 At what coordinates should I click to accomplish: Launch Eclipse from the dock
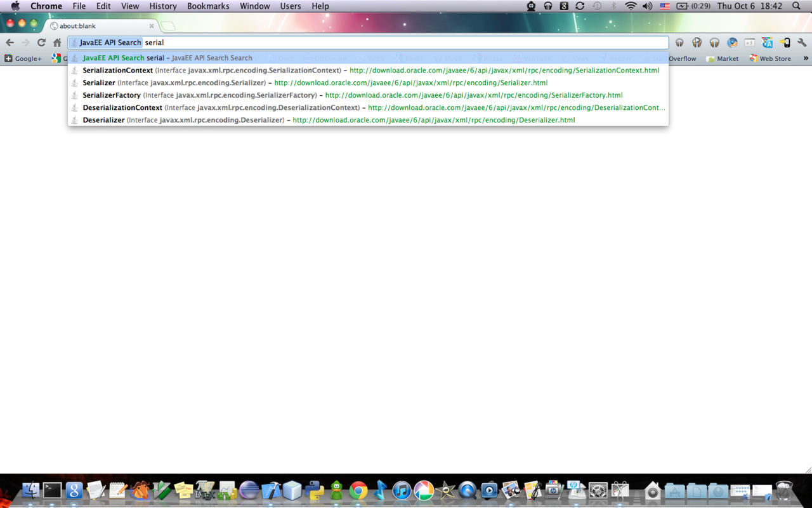(x=249, y=490)
